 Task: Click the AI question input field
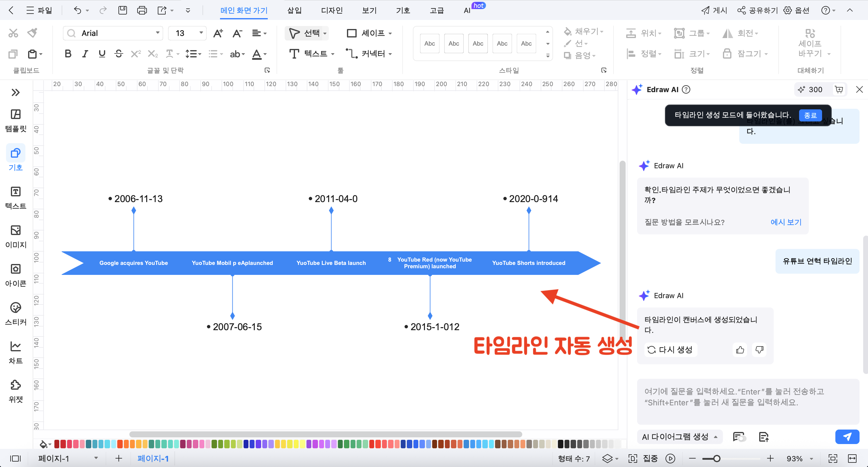tap(748, 401)
